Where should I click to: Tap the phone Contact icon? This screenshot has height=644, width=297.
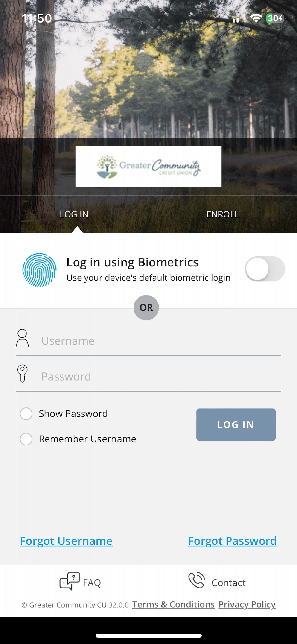tap(197, 580)
